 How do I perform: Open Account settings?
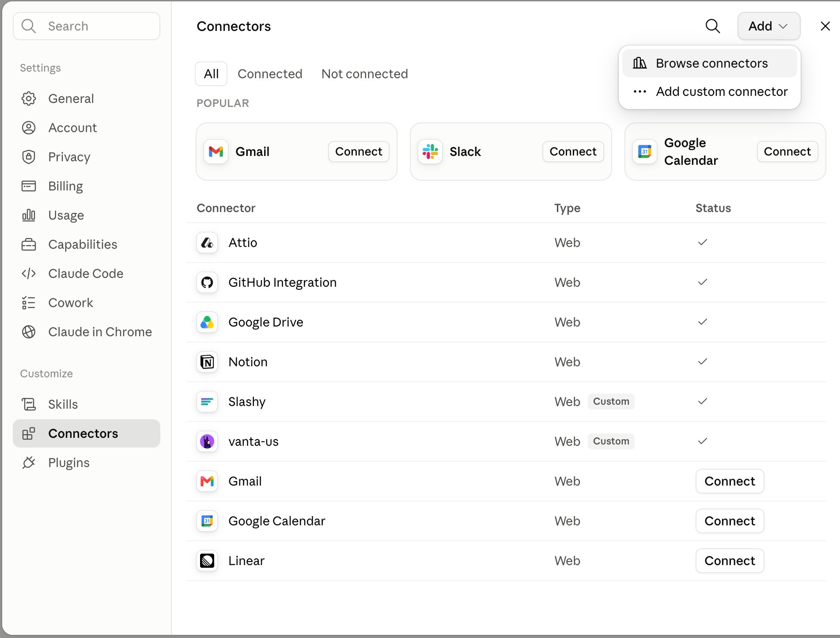tap(87, 128)
